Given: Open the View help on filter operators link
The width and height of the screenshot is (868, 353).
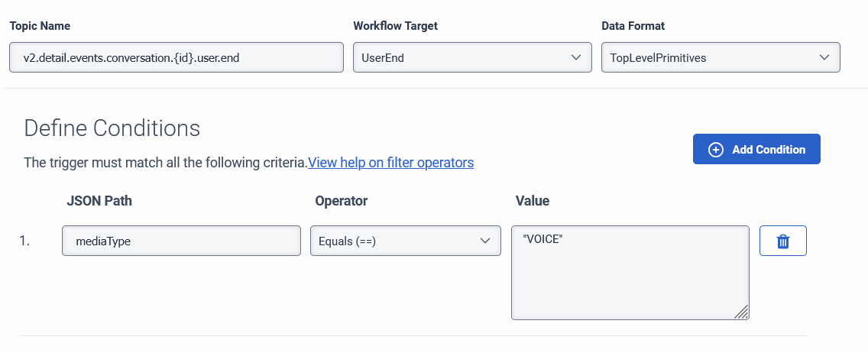Looking at the screenshot, I should [x=390, y=163].
